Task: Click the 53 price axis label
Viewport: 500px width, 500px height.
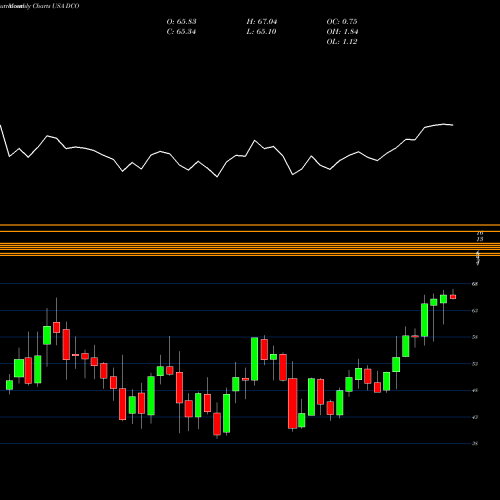Action: 475,364
